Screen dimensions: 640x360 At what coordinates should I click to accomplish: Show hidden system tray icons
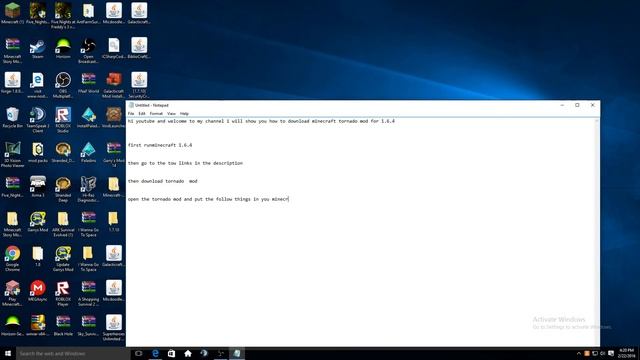pyautogui.click(x=578, y=353)
